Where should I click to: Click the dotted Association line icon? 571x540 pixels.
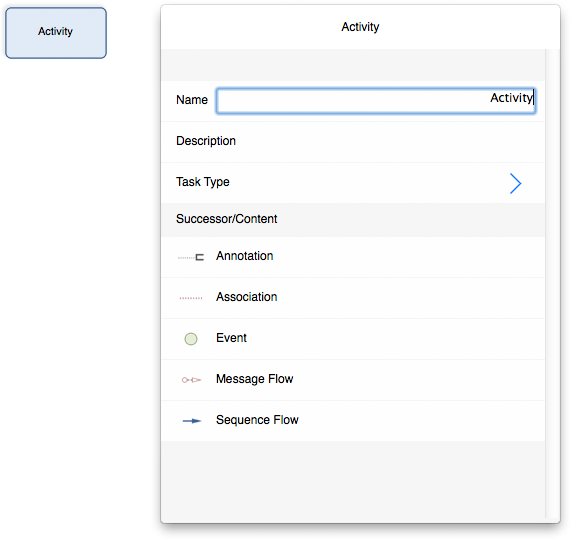[191, 298]
